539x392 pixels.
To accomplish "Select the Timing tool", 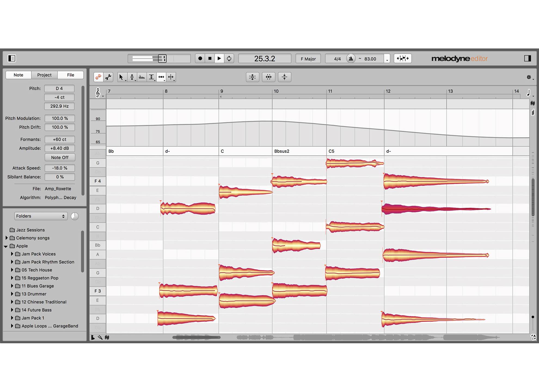I will 161,77.
